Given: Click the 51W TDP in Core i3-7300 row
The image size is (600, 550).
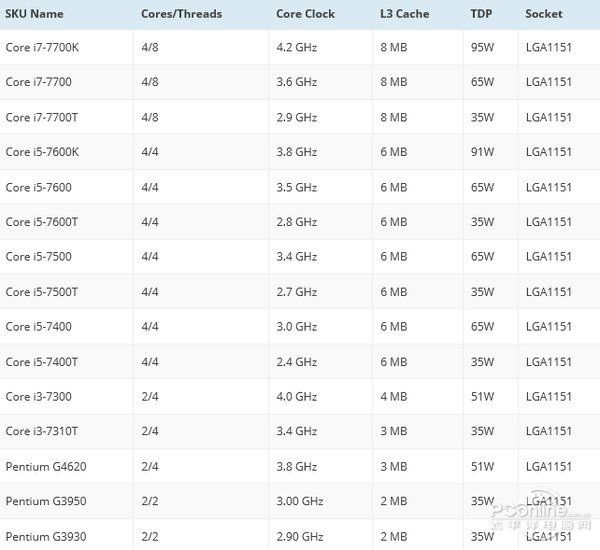Looking at the screenshot, I should [483, 397].
